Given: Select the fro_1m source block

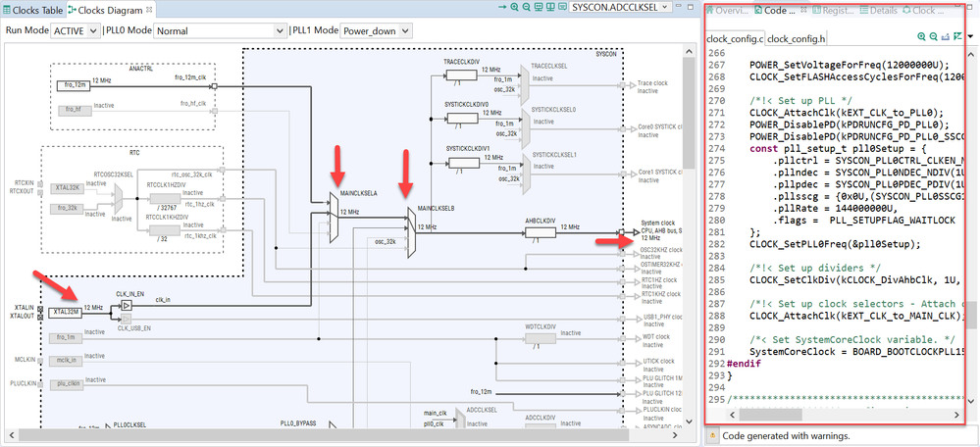Looking at the screenshot, I should pos(65,337).
